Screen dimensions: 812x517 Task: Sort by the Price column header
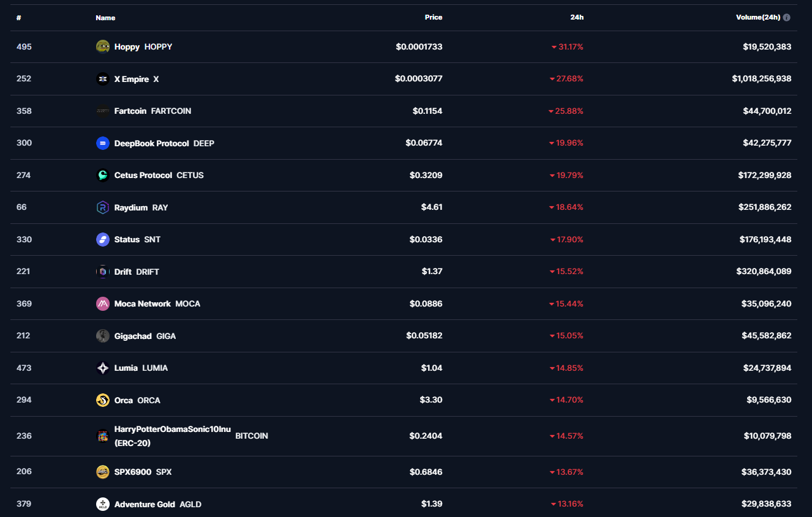click(x=434, y=18)
